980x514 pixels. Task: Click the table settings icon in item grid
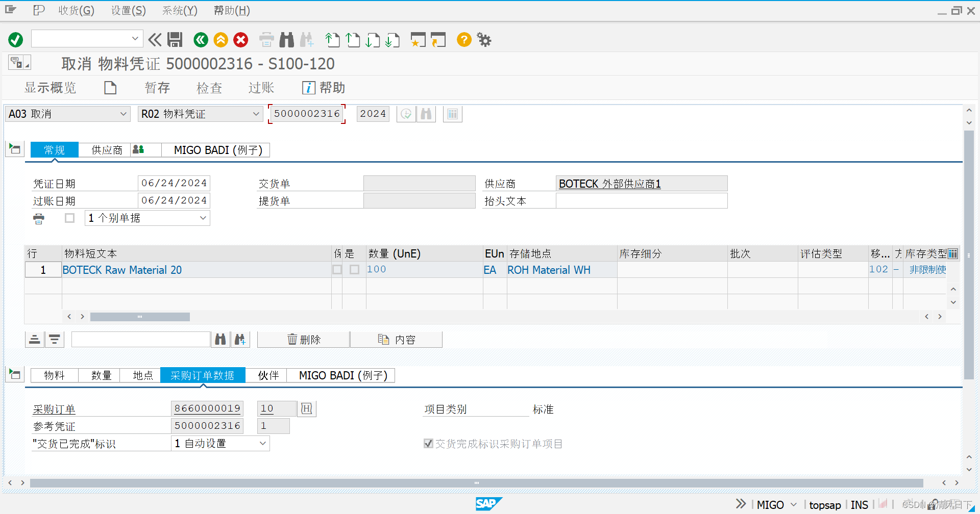point(953,253)
